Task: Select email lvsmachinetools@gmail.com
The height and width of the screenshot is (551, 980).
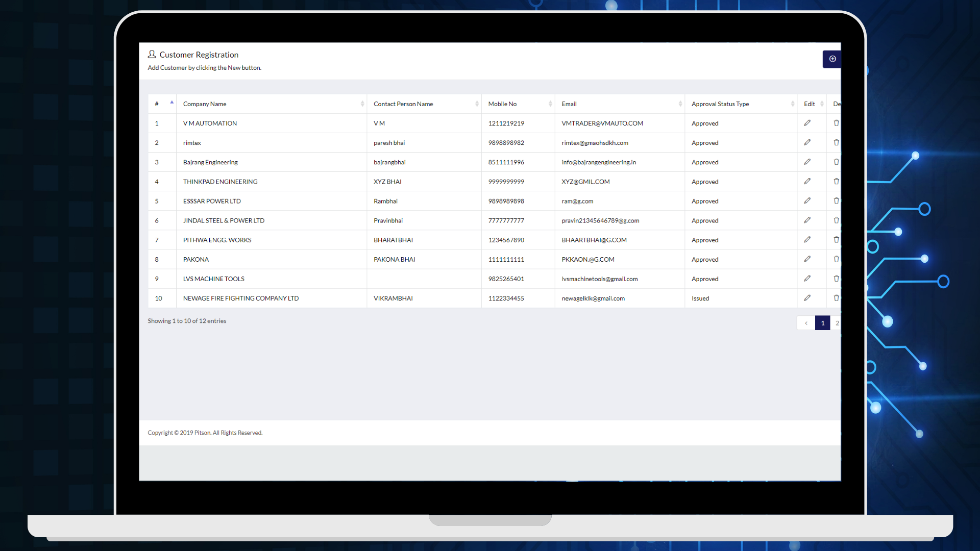Action: 600,279
